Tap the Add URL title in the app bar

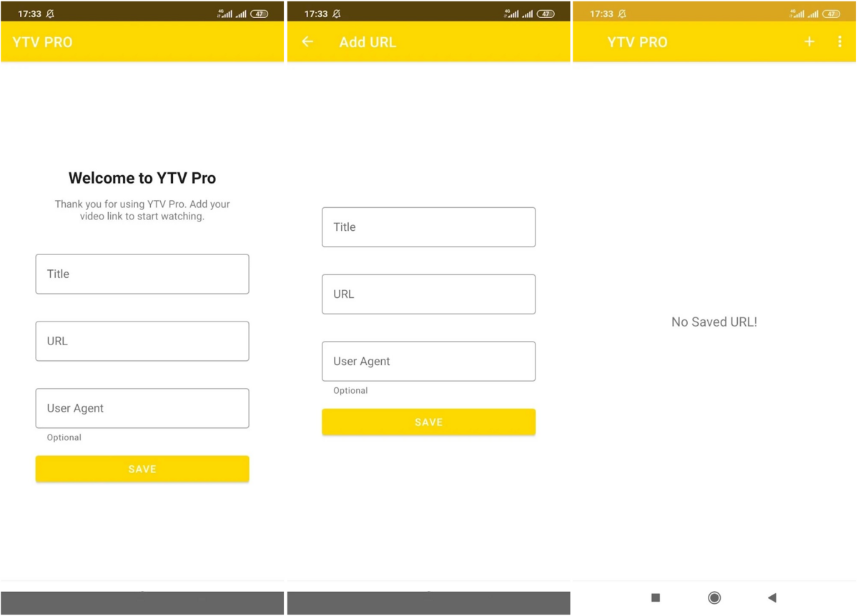click(368, 42)
